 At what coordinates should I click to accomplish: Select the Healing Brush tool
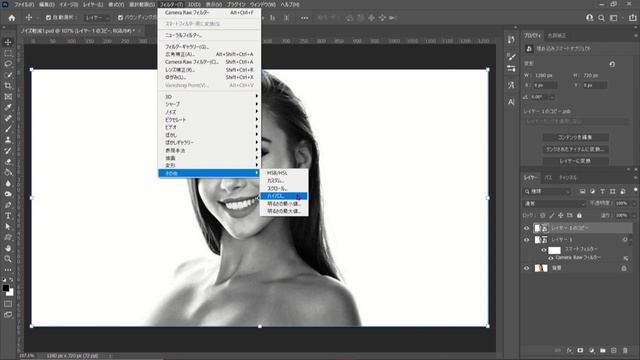point(8,118)
